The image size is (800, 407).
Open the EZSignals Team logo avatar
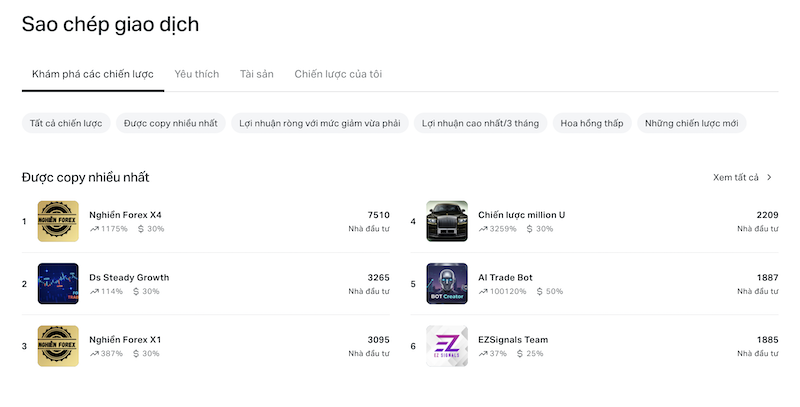(447, 346)
